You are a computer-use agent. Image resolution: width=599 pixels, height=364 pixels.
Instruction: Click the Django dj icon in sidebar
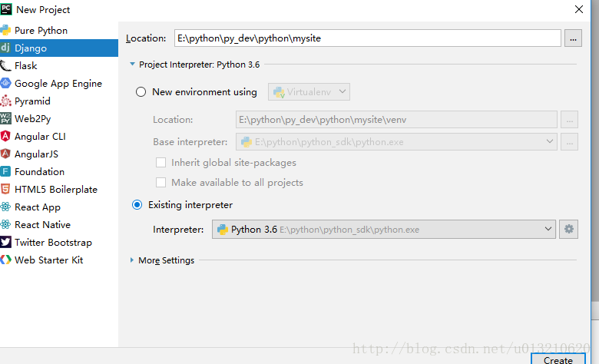coord(5,48)
